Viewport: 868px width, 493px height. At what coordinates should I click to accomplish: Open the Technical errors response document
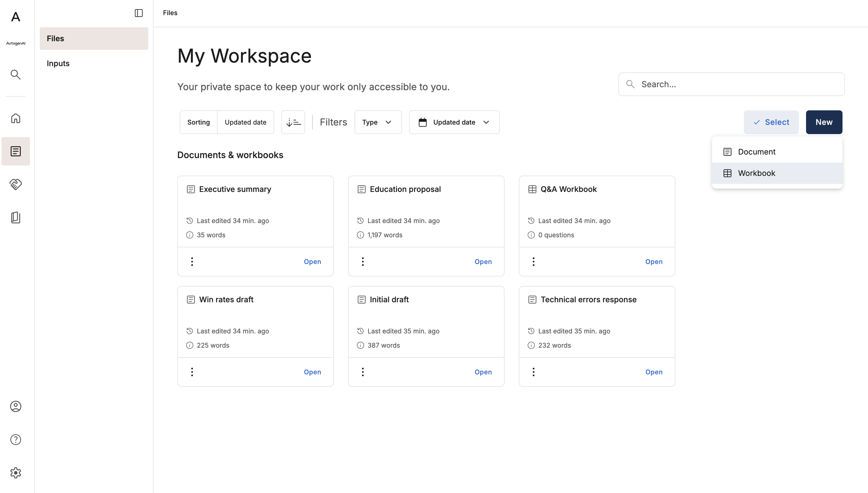click(x=653, y=372)
